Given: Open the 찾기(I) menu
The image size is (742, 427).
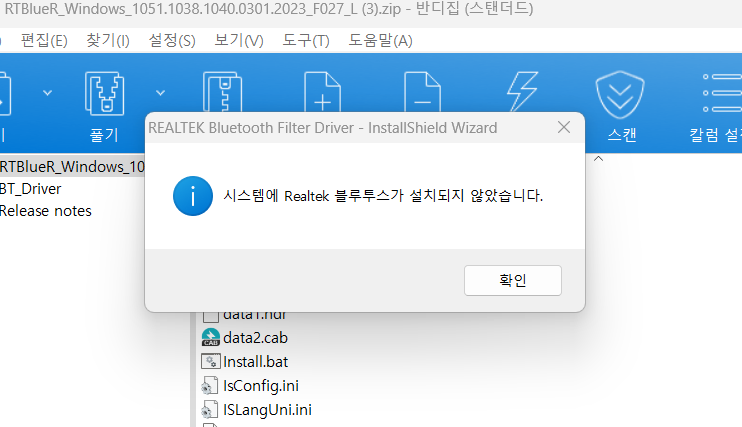Looking at the screenshot, I should pos(108,41).
